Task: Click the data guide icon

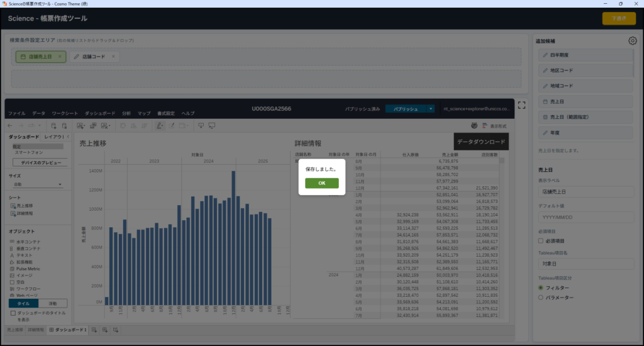Action: tap(474, 126)
